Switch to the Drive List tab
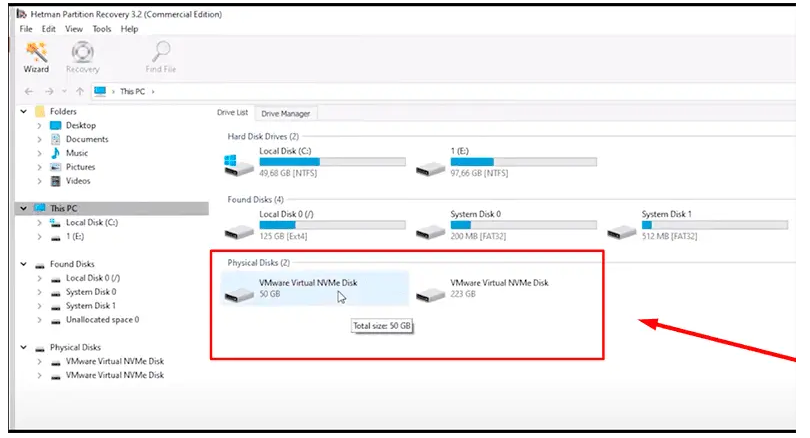This screenshot has height=438, width=810. point(232,113)
